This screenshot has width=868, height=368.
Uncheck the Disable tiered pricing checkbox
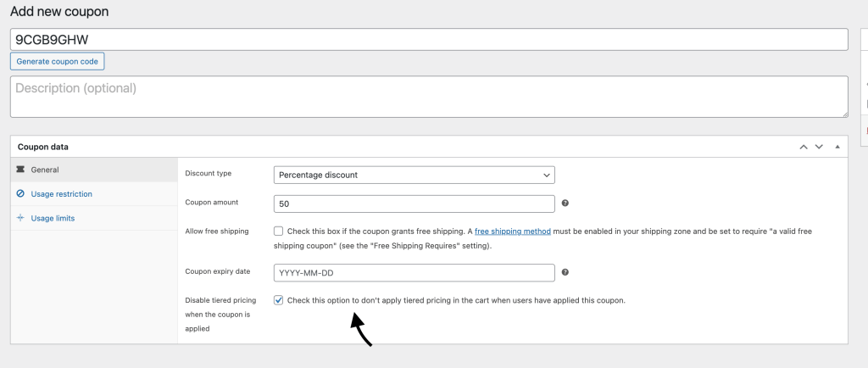279,300
